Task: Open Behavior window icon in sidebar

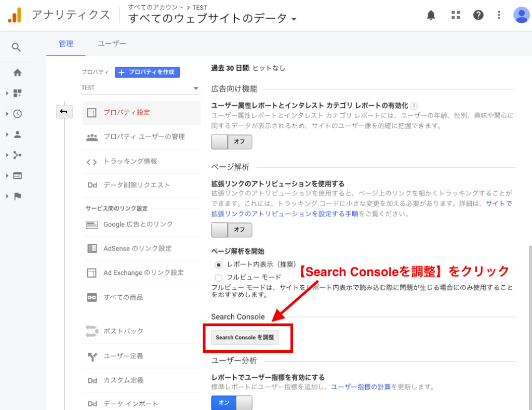Action: 17,176
